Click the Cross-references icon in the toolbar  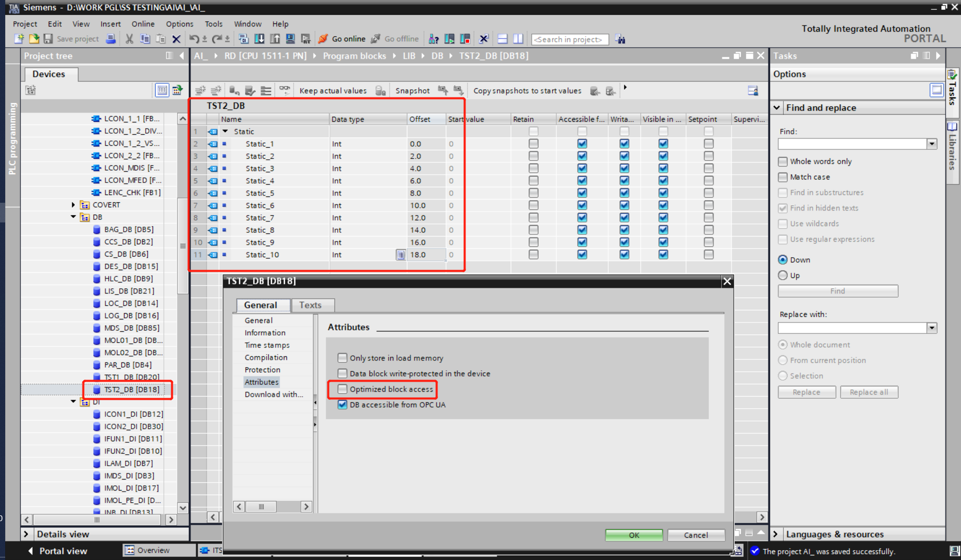pyautogui.click(x=484, y=39)
